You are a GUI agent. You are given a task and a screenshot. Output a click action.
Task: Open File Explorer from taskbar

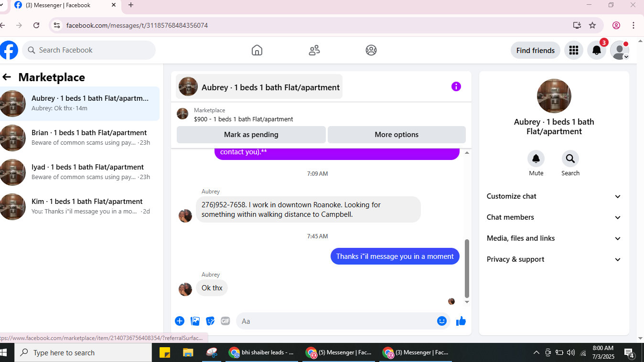tap(188, 352)
